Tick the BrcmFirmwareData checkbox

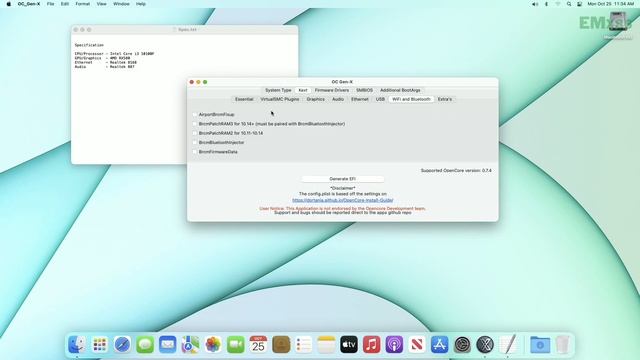(x=195, y=152)
